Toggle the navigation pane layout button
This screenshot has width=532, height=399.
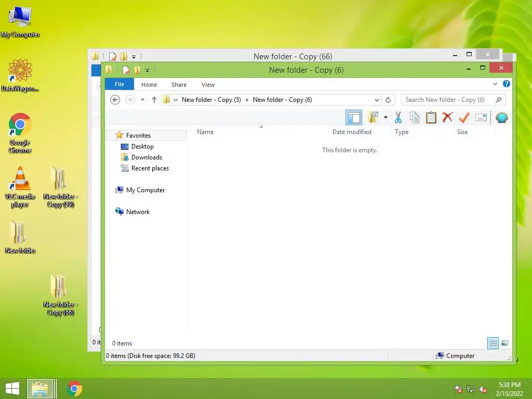(x=353, y=118)
